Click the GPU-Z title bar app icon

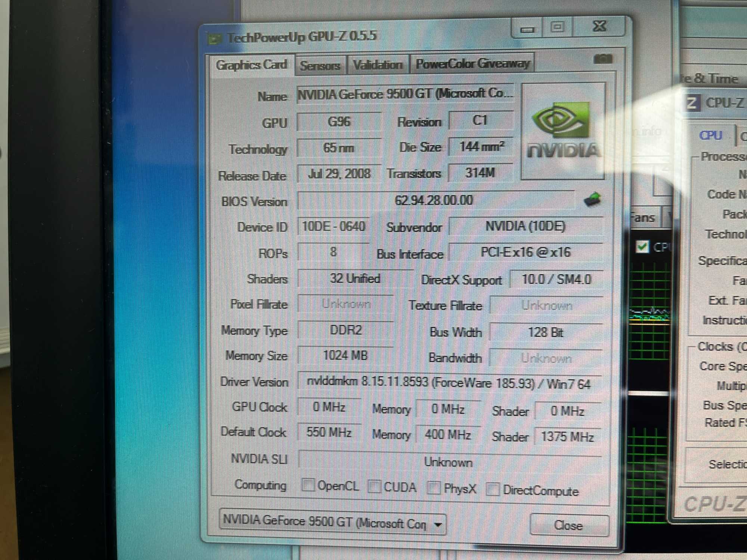214,39
